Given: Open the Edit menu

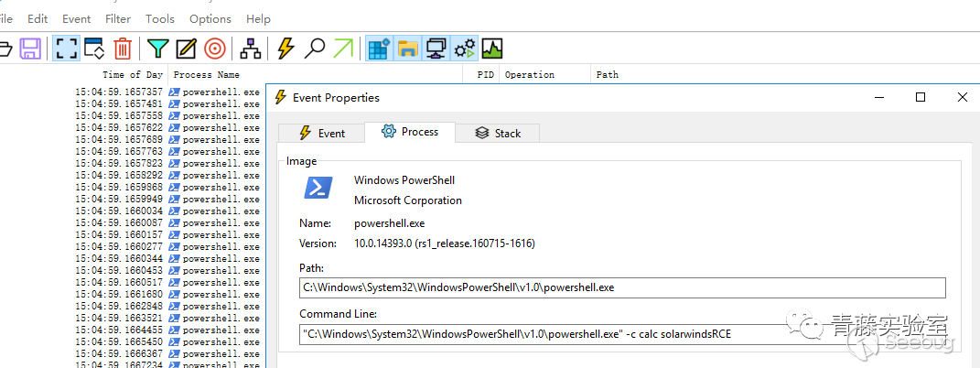Looking at the screenshot, I should 38,18.
